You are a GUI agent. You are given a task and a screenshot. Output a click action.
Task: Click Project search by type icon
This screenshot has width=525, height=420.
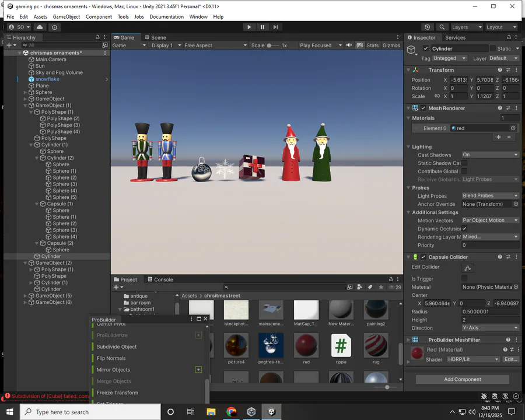[359, 287]
